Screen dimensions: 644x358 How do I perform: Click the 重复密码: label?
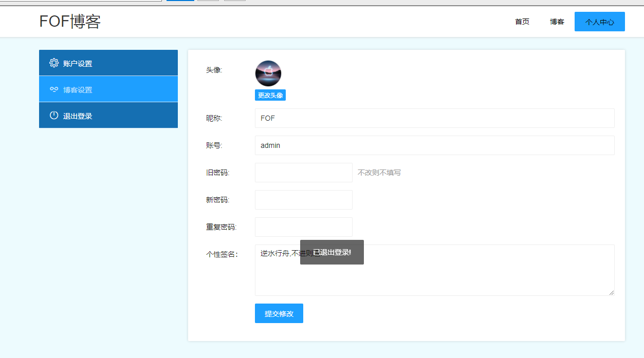[x=222, y=227]
